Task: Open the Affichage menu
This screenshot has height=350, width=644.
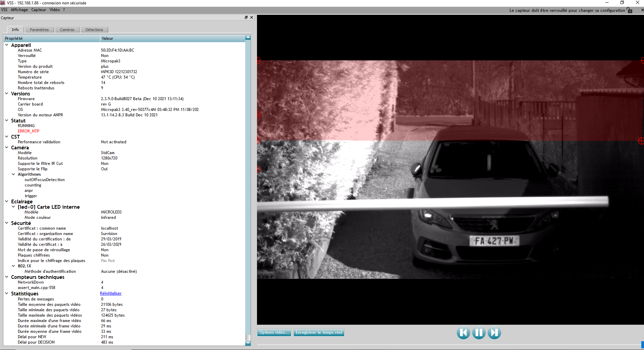Action: point(19,10)
